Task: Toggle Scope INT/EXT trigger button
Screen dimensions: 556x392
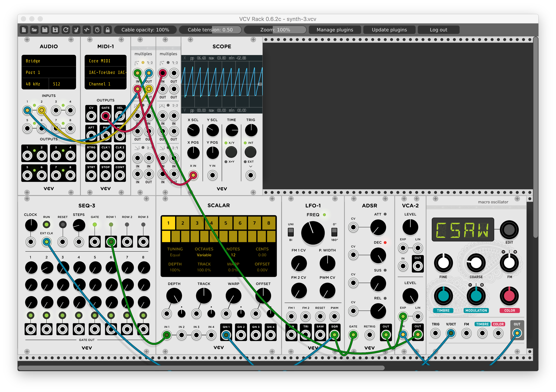Action: [250, 152]
